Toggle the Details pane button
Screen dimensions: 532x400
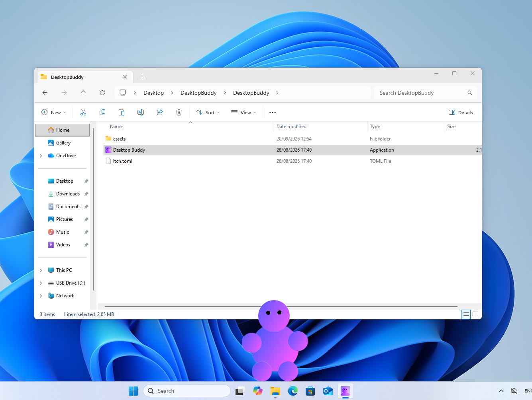tap(461, 113)
